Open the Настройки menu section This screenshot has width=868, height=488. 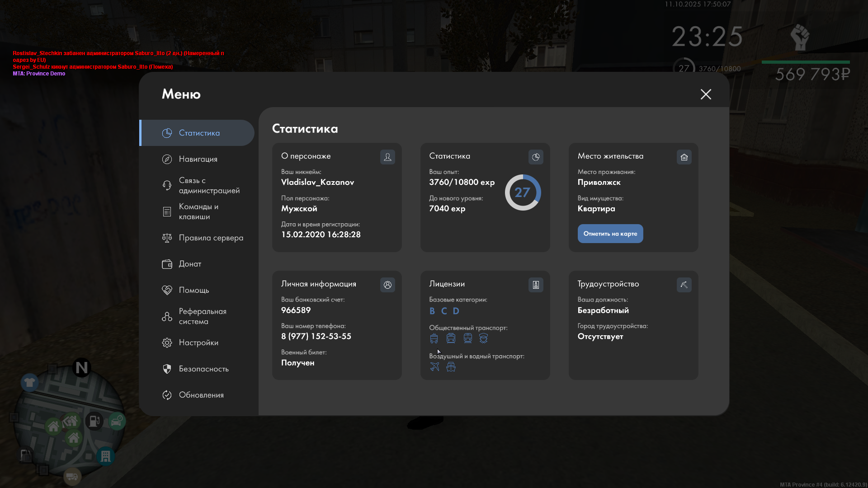198,343
